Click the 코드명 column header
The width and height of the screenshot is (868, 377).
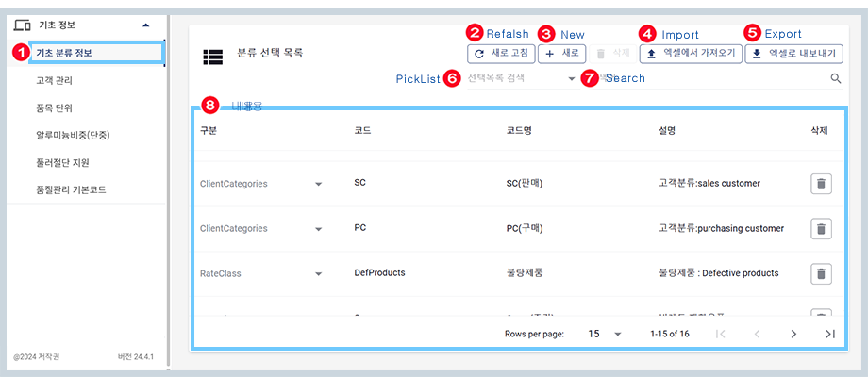click(519, 130)
